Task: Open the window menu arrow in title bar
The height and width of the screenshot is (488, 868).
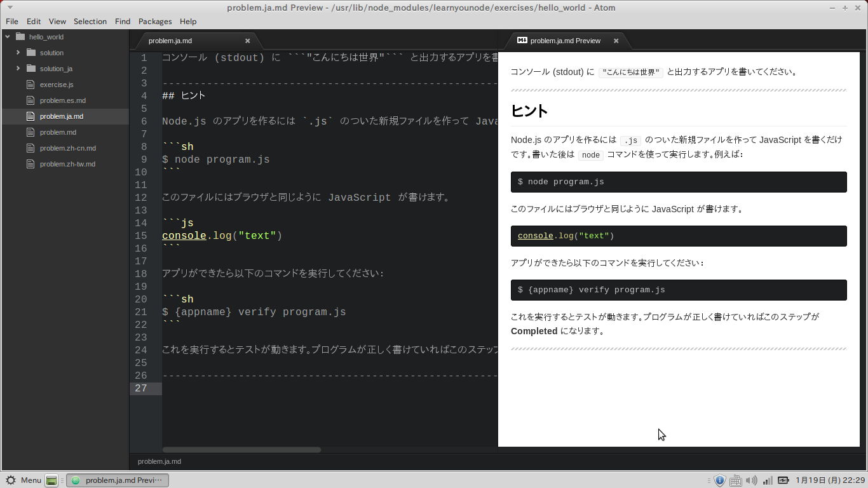Action: pyautogui.click(x=10, y=7)
